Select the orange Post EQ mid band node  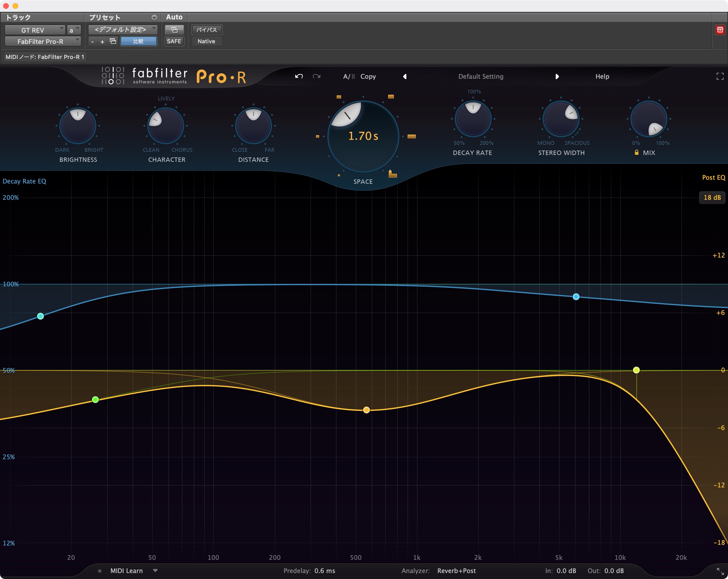coord(367,410)
